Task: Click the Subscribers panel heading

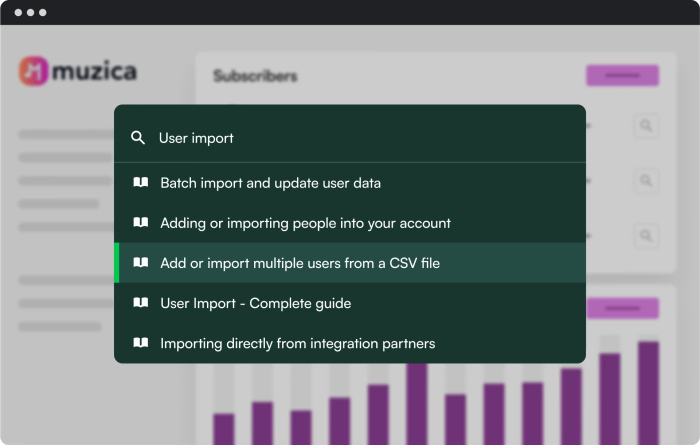Action: coord(255,76)
